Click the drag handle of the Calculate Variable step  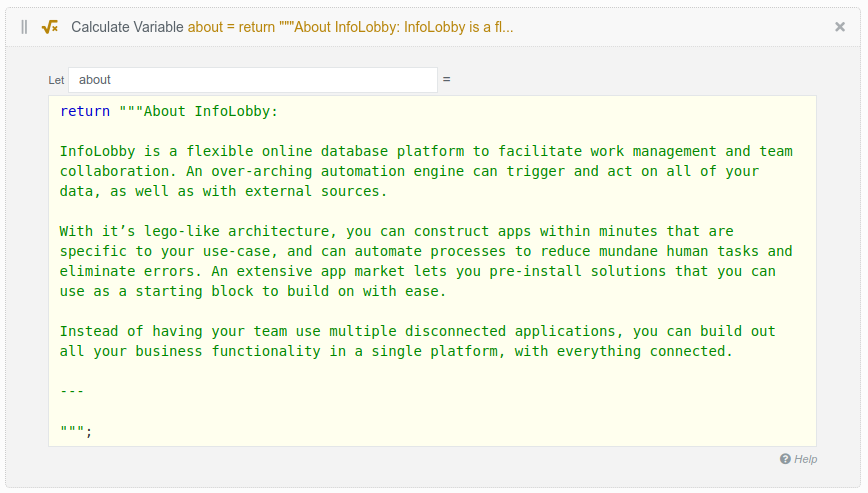click(x=24, y=27)
